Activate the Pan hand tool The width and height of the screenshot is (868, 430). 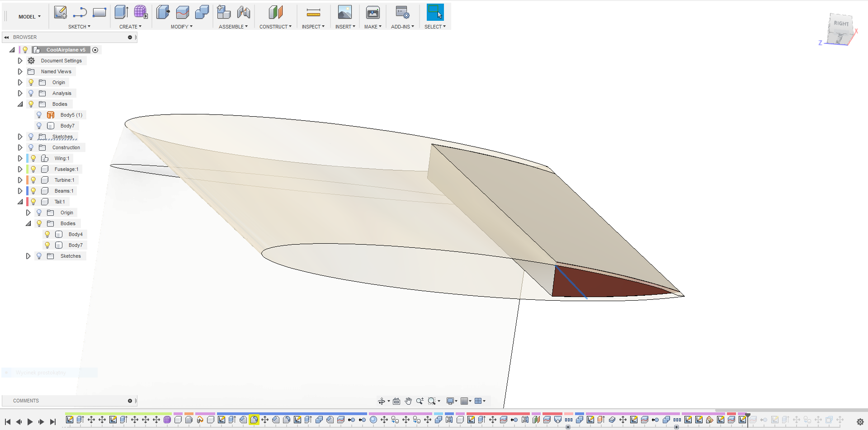point(408,401)
